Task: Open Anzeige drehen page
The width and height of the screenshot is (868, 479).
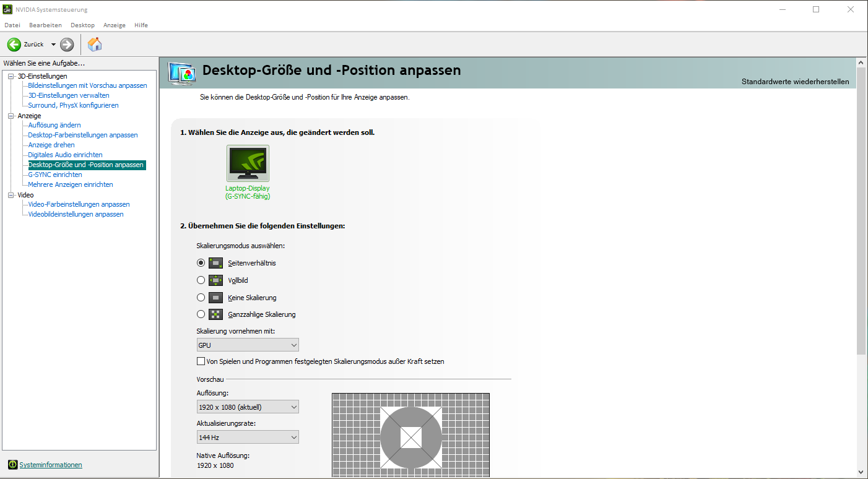Action: click(x=51, y=145)
